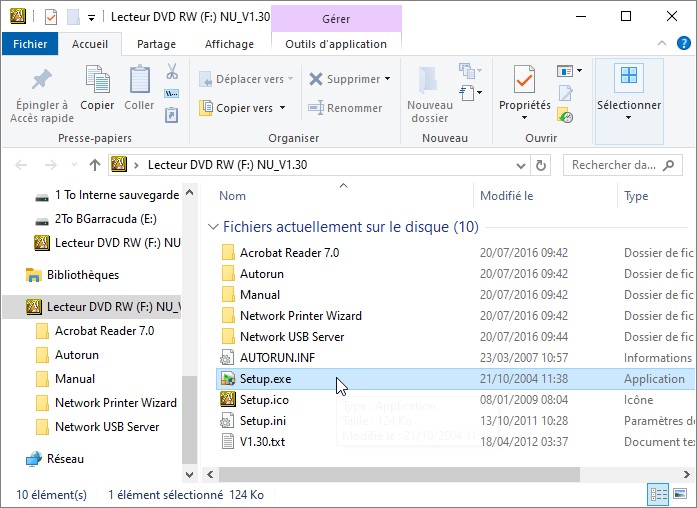Screen dimensions: 697x508
Task: Click the Couper scissors icon
Action: pyautogui.click(x=172, y=71)
